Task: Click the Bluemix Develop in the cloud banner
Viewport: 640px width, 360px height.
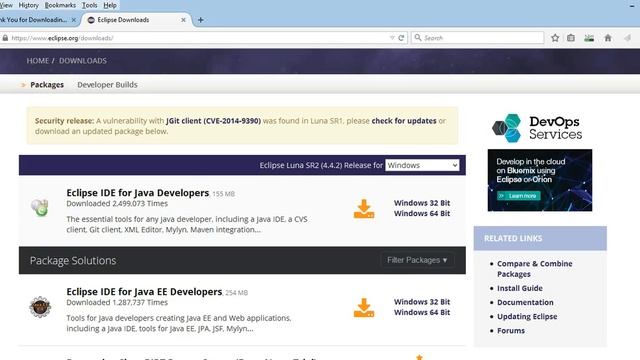Action: [540, 180]
